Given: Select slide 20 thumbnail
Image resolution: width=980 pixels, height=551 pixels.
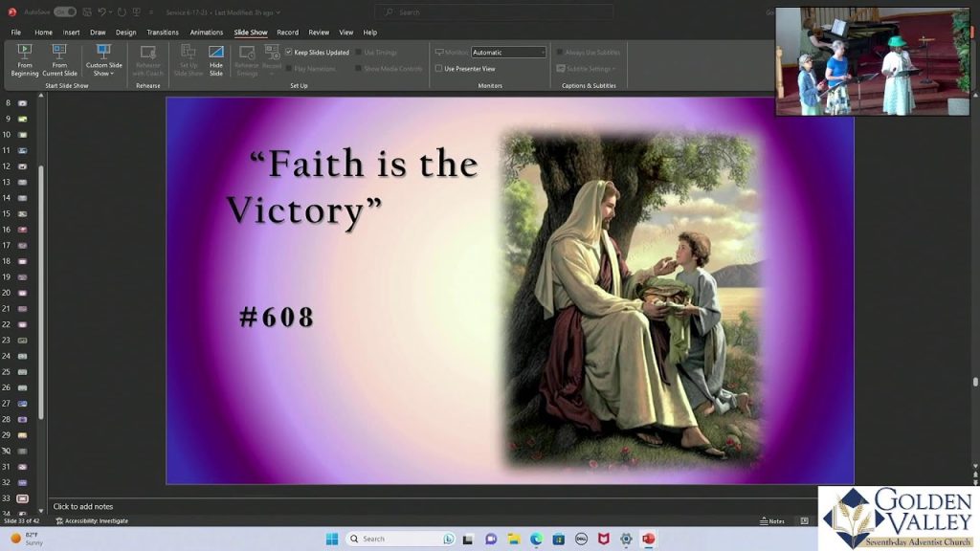Looking at the screenshot, I should pyautogui.click(x=23, y=293).
